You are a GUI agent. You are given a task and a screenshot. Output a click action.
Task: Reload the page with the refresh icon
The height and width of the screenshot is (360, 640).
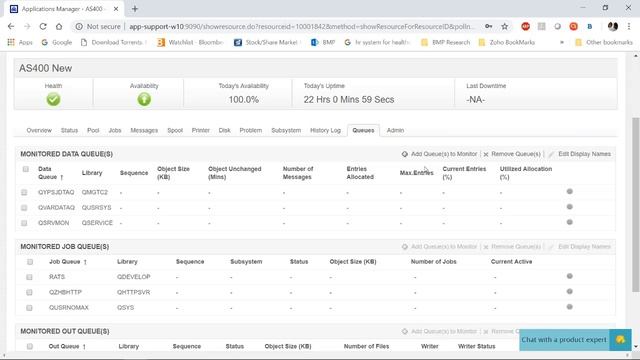click(x=43, y=27)
